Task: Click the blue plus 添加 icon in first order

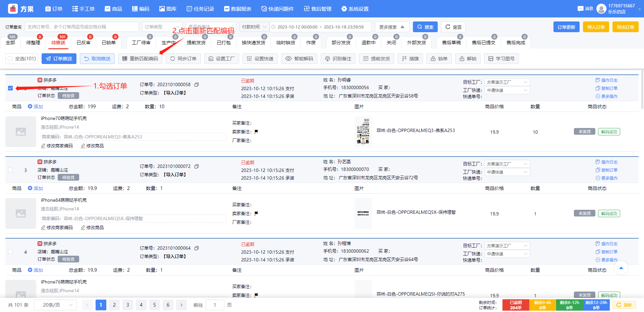Action: [30, 107]
